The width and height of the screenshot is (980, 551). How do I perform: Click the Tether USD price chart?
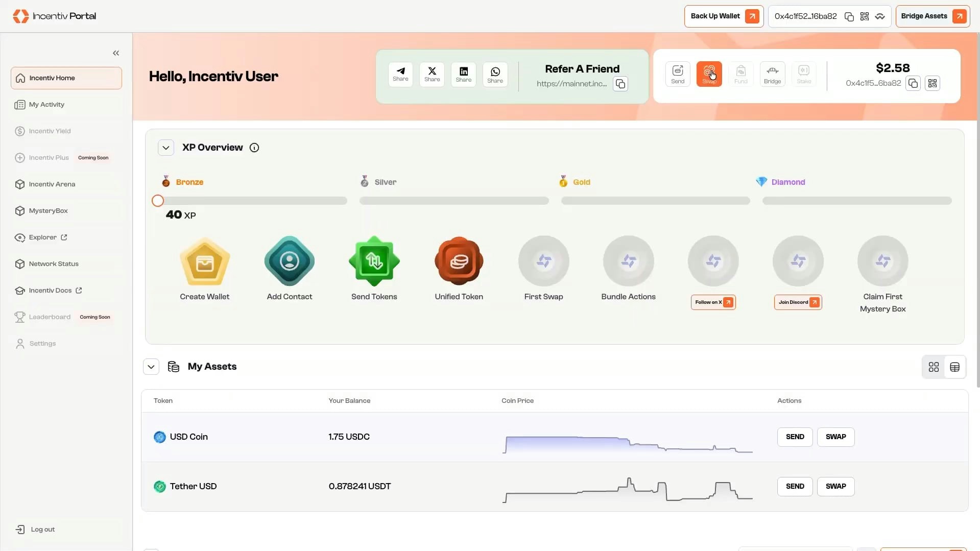point(628,490)
